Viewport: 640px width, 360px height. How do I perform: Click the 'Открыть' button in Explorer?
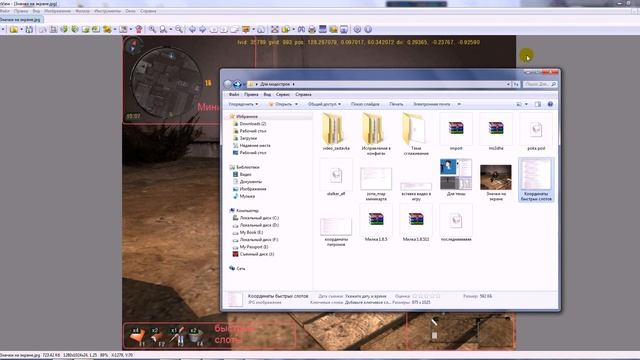(x=280, y=104)
